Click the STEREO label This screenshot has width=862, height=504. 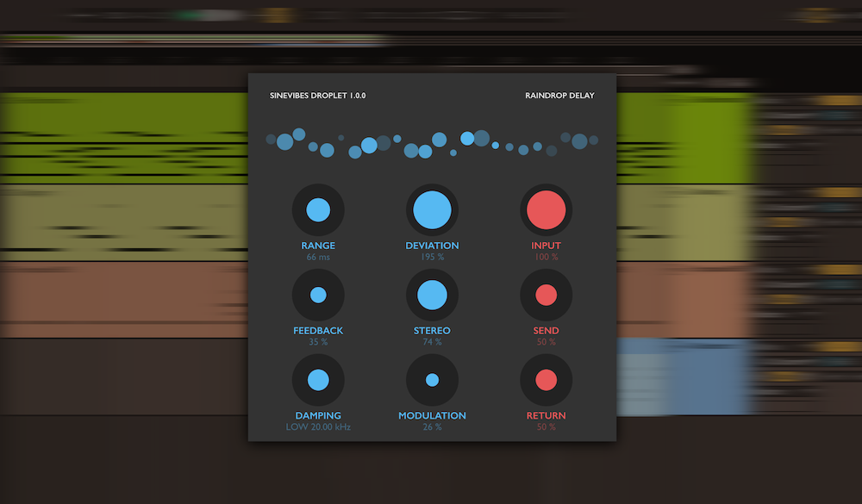coord(432,330)
